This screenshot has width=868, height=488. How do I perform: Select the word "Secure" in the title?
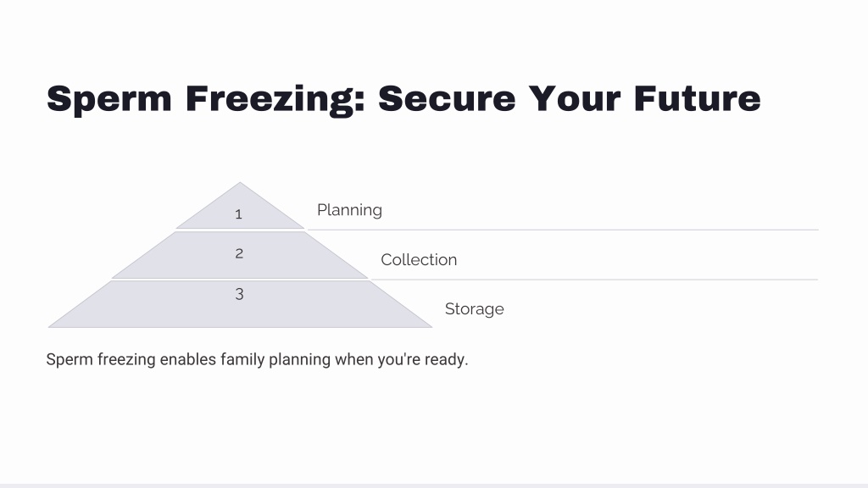[447, 98]
